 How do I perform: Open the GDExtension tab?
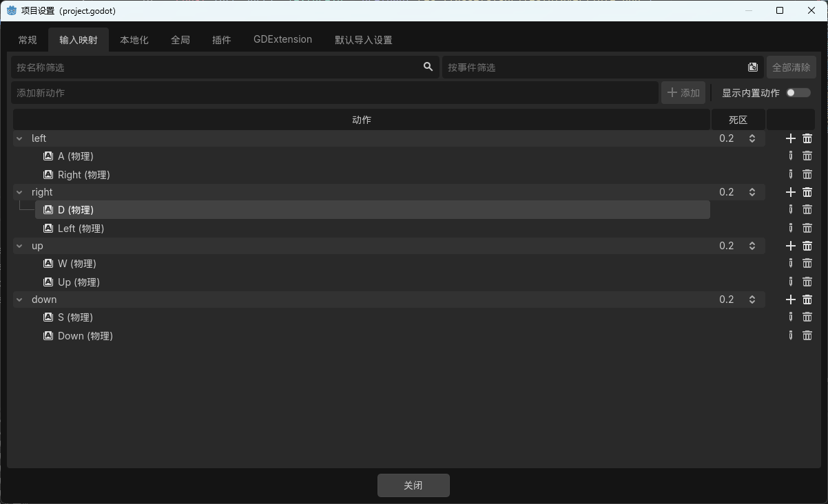[x=282, y=40]
